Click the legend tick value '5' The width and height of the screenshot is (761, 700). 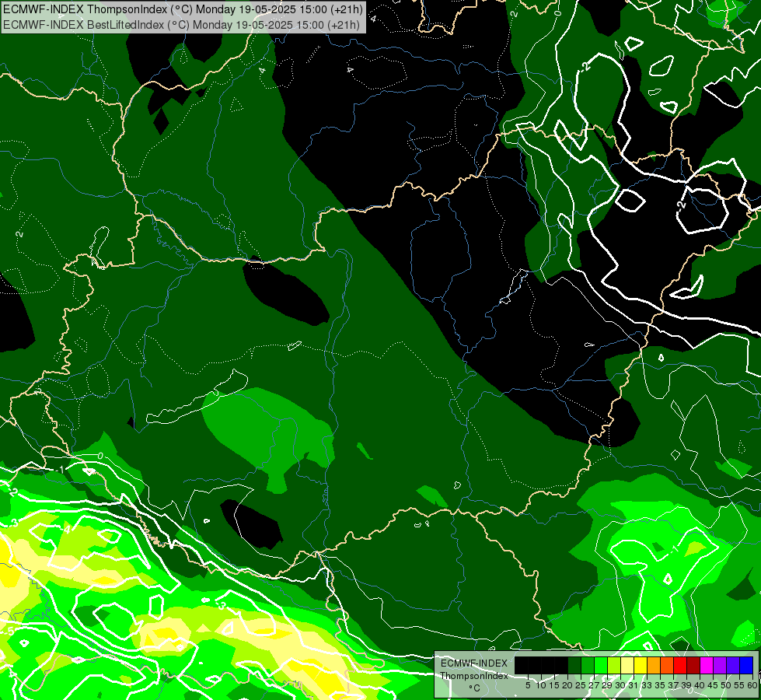528,685
